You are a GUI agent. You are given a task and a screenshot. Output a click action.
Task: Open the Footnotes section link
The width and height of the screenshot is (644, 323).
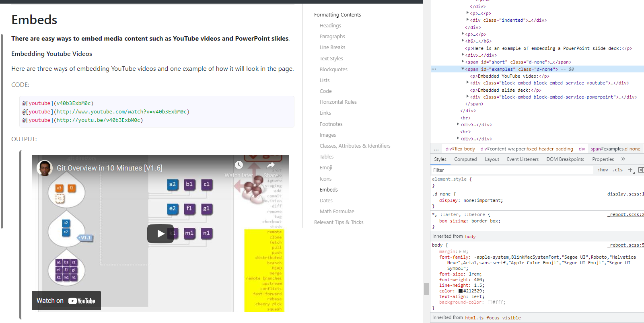pyautogui.click(x=331, y=124)
